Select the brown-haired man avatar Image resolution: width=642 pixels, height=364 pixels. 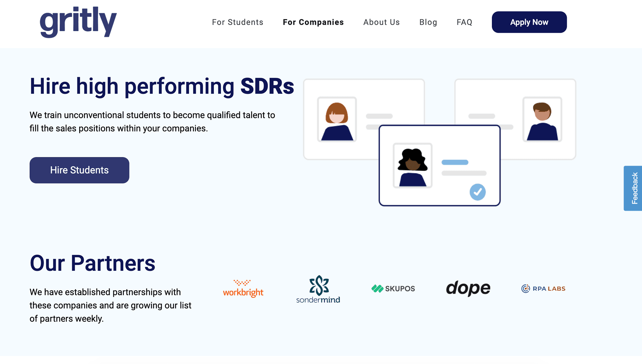(542, 120)
